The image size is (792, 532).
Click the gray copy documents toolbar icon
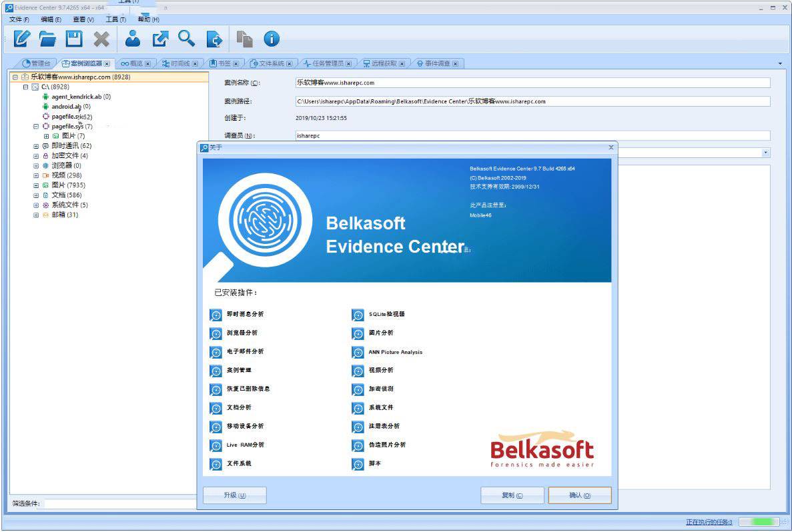tap(244, 39)
